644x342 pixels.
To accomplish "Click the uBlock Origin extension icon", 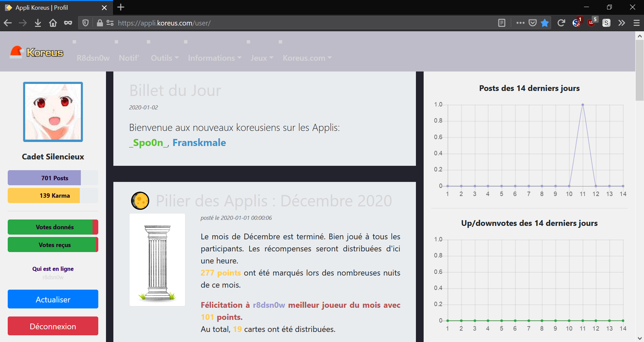I will pos(592,23).
